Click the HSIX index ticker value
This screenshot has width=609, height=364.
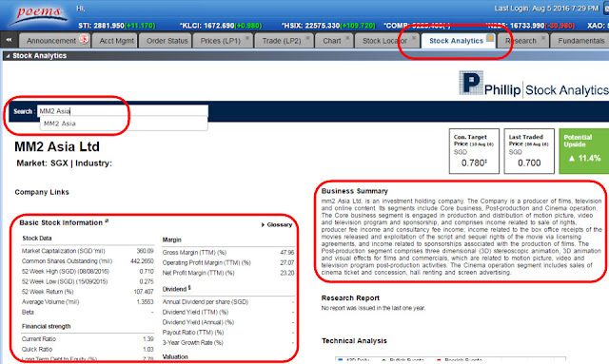click(328, 26)
